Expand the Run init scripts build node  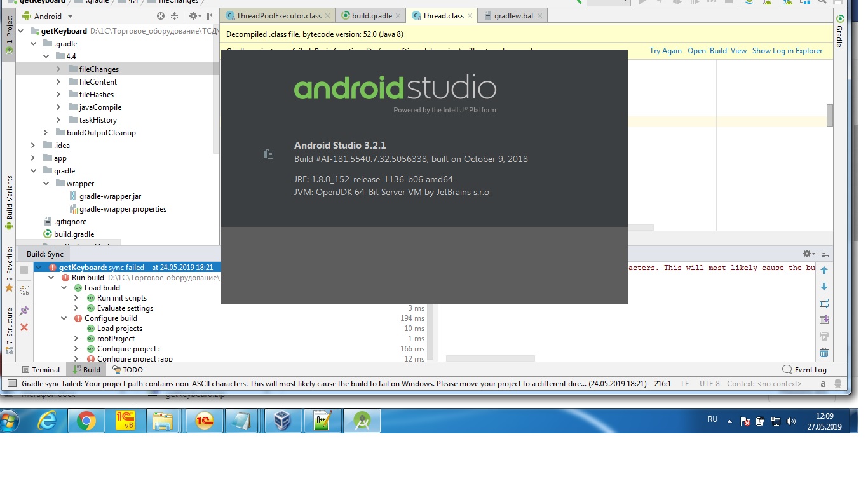[76, 298]
